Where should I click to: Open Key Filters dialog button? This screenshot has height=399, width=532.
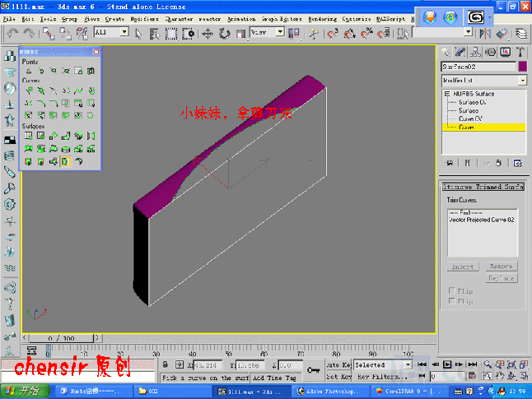(x=382, y=377)
